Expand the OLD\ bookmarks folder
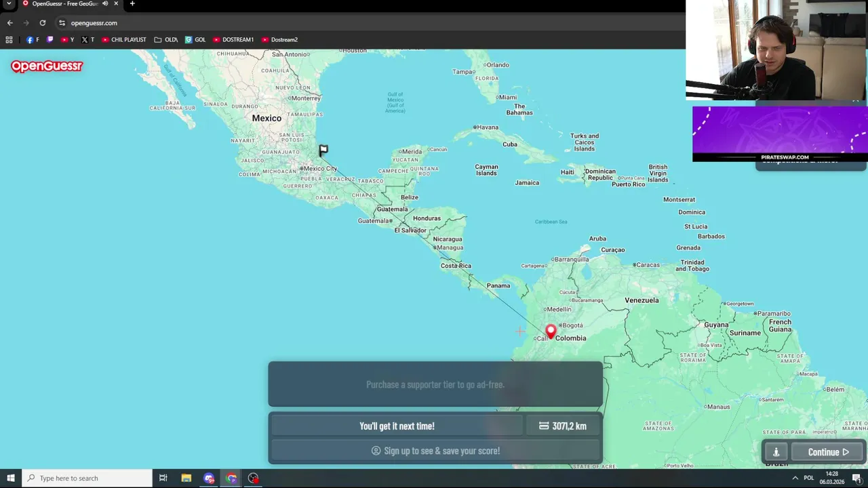 click(166, 39)
